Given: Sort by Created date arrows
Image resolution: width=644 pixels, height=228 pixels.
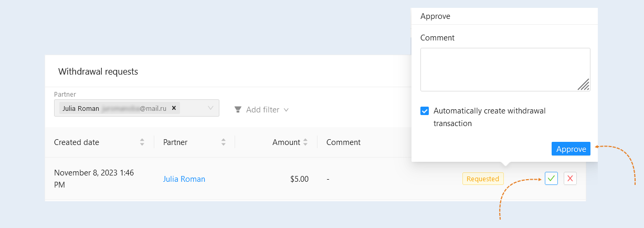Looking at the screenshot, I should tap(142, 142).
